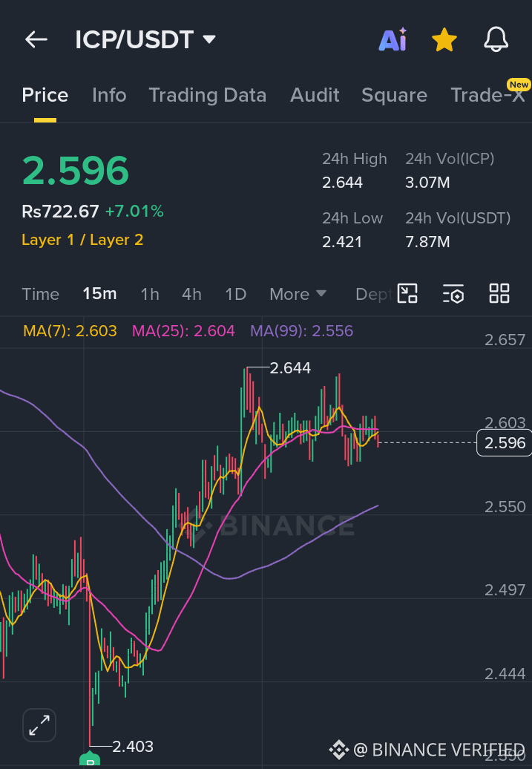Open the chart layout grid icon
The height and width of the screenshot is (769, 532).
(499, 294)
